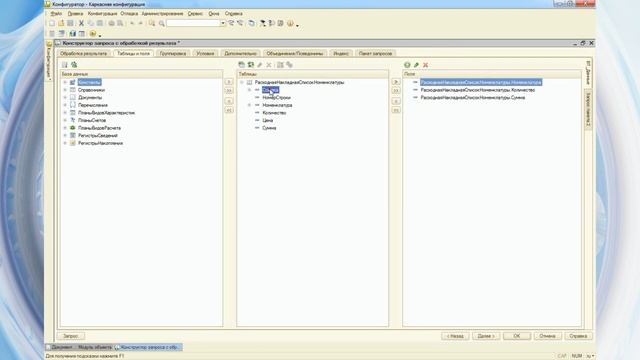Click the Отмена button

click(x=547, y=336)
